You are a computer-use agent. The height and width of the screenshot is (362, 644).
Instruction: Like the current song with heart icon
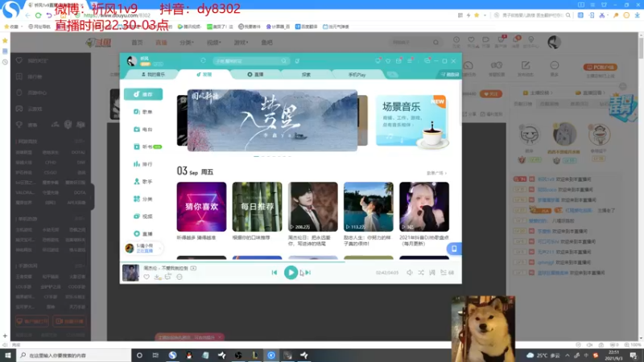pyautogui.click(x=147, y=277)
